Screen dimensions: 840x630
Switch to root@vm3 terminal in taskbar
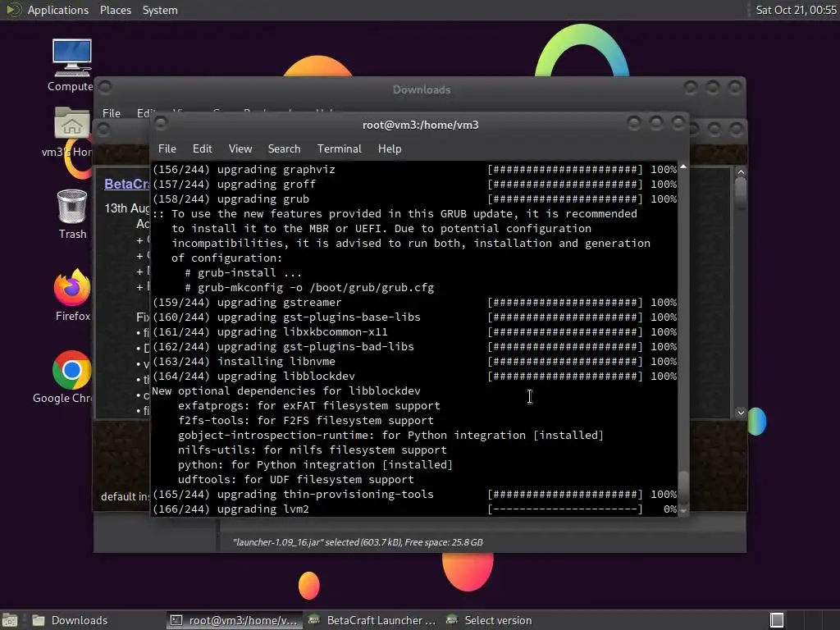234,620
